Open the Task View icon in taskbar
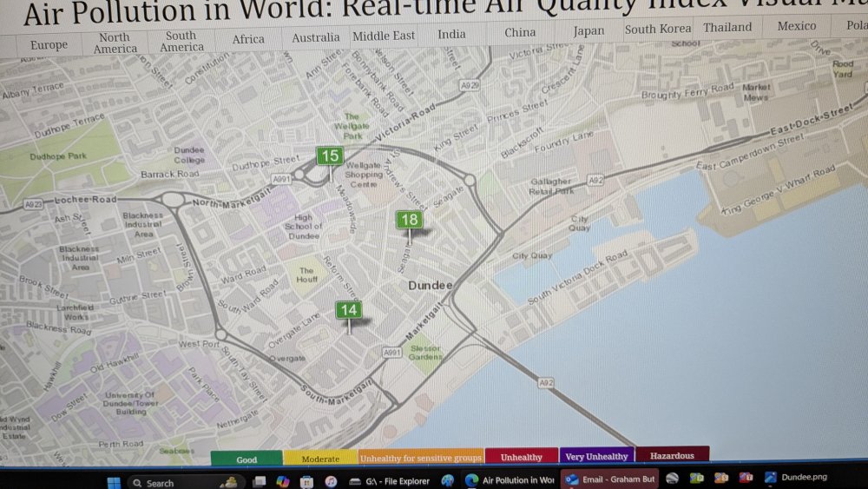This screenshot has height=489, width=868. 259,481
